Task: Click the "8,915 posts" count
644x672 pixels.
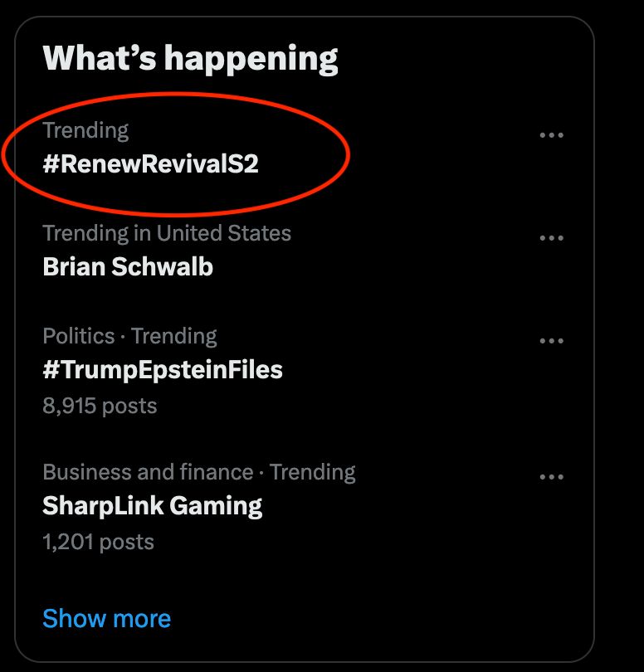Action: tap(100, 406)
